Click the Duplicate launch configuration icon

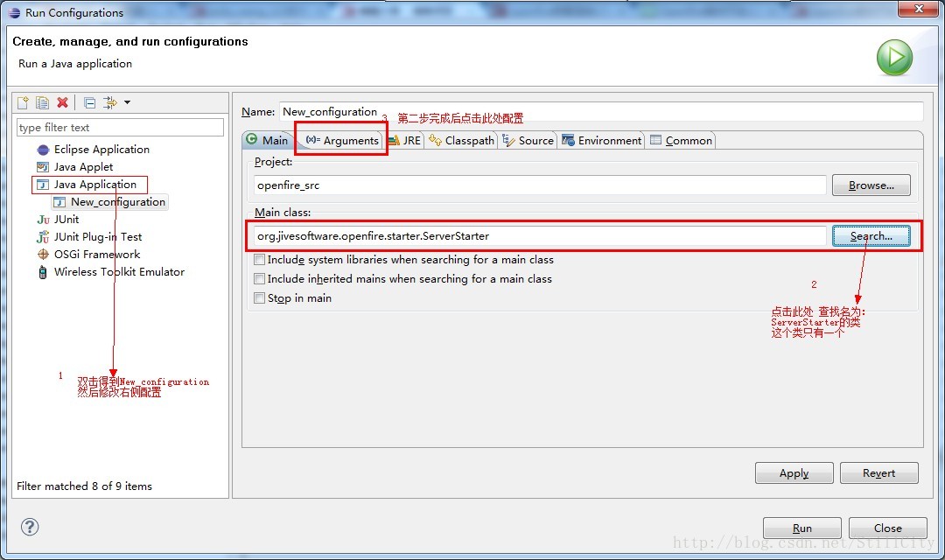[43, 103]
